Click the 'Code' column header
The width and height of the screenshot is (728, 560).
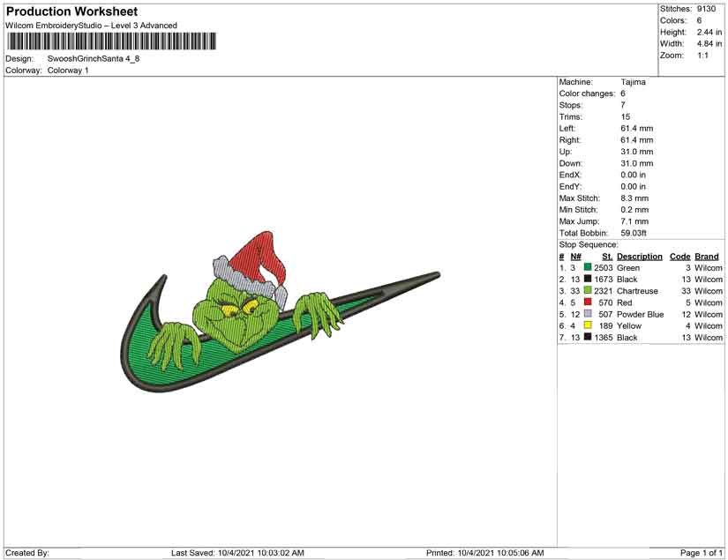click(680, 257)
